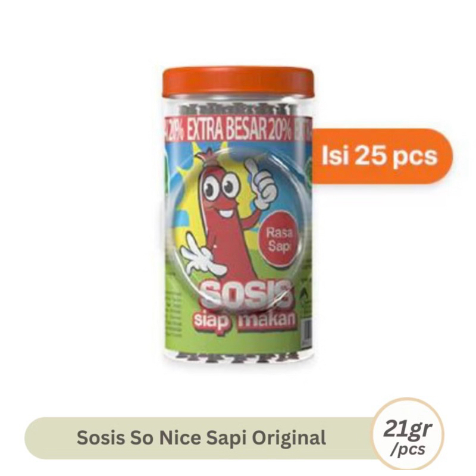Click the Sosis So Nice Sapi Original label
The height and width of the screenshot is (476, 476).
(x=201, y=438)
